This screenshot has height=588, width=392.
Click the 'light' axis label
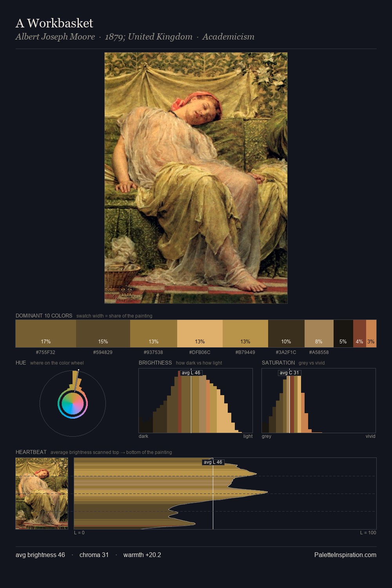tap(248, 436)
